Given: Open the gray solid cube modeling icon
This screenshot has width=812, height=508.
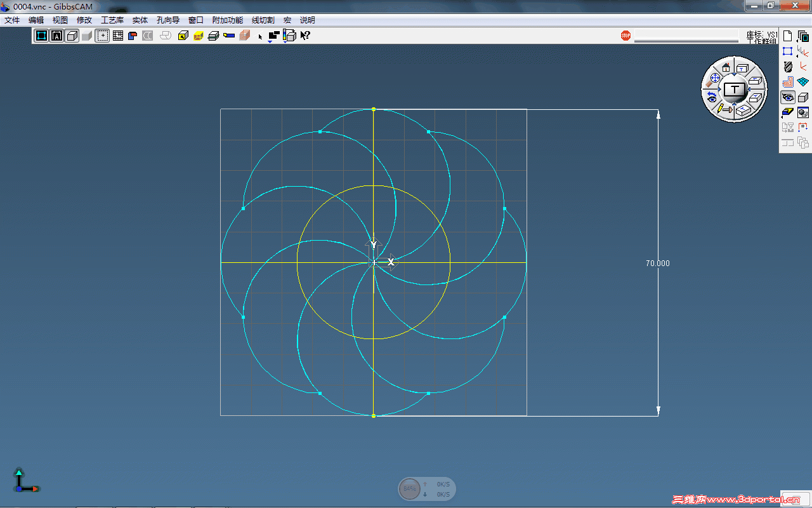Looking at the screenshot, I should click(803, 97).
